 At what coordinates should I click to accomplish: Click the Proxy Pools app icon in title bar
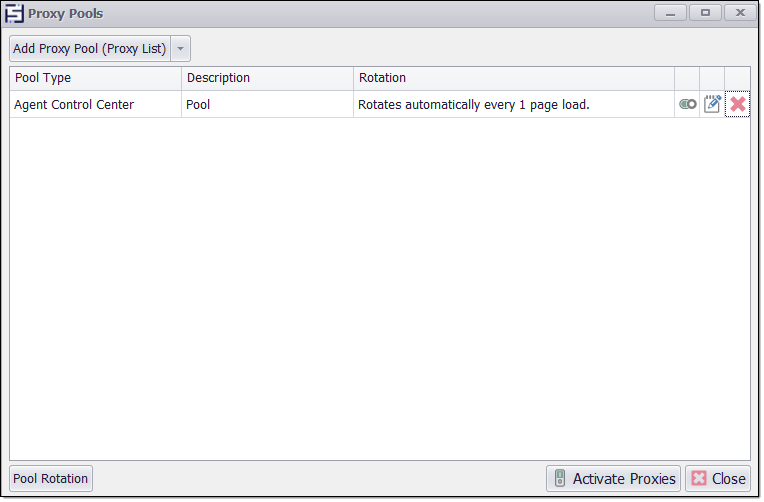[x=14, y=14]
